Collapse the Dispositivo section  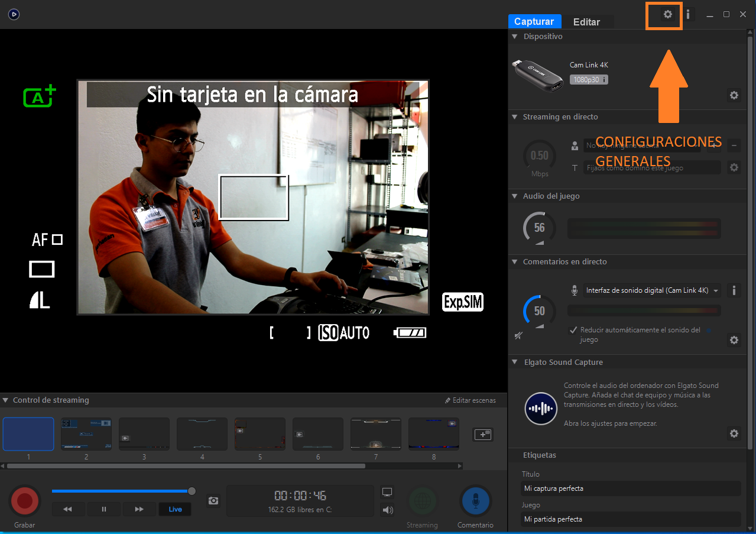[x=515, y=37]
